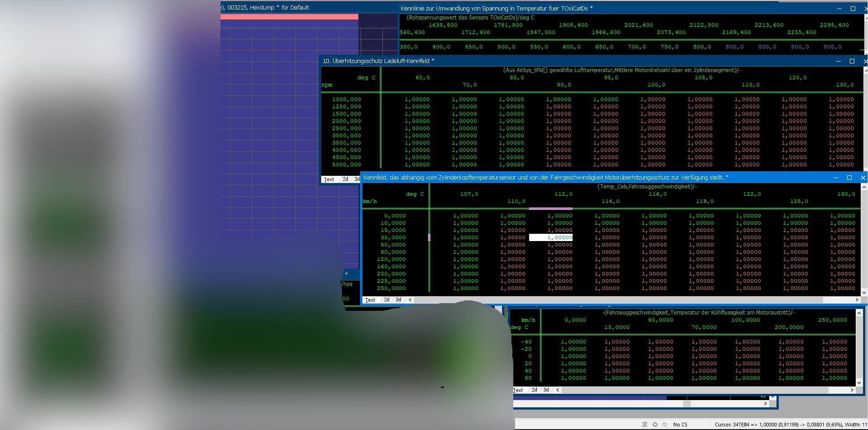
Task: Switch to the 2d tab of the Kennfeld window
Action: coord(386,300)
